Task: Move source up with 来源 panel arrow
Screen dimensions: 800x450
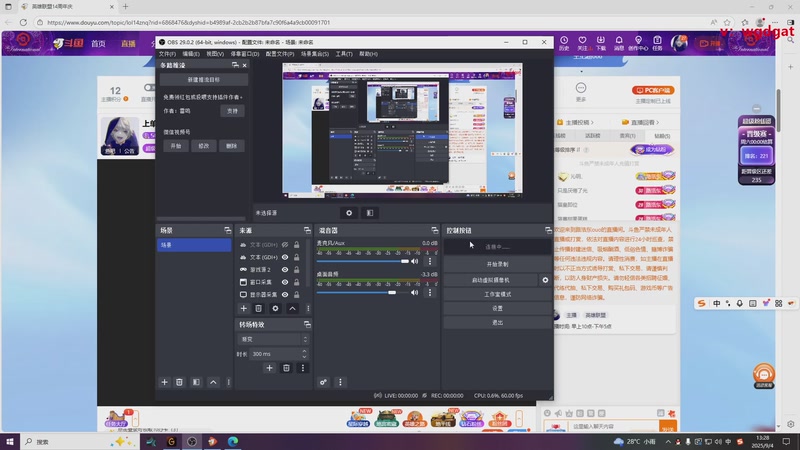Action: (292, 308)
